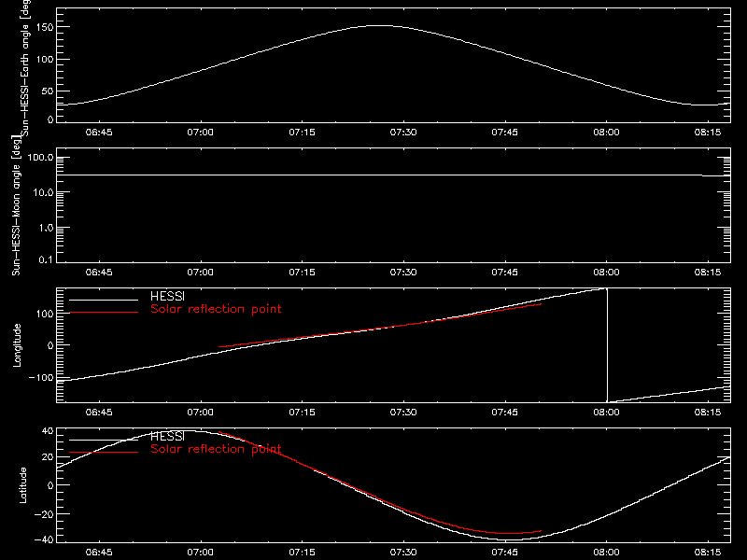
Task: Click the vertical longitude wrap line at 08:00
Action: click(x=607, y=345)
